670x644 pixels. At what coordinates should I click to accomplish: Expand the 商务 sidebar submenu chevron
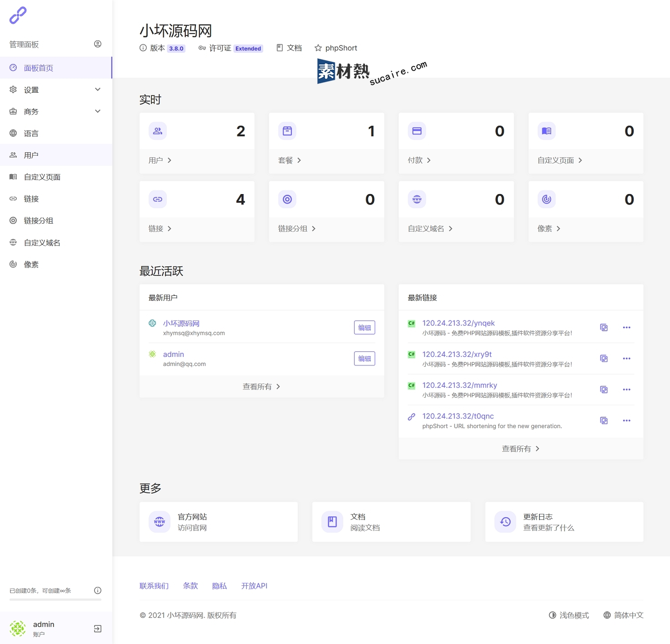(x=98, y=111)
